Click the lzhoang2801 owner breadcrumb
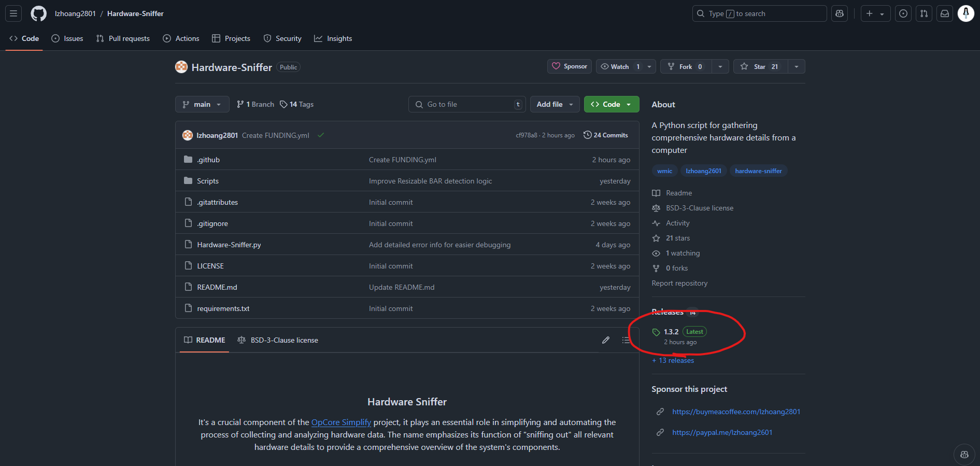The width and height of the screenshot is (980, 466). point(76,13)
